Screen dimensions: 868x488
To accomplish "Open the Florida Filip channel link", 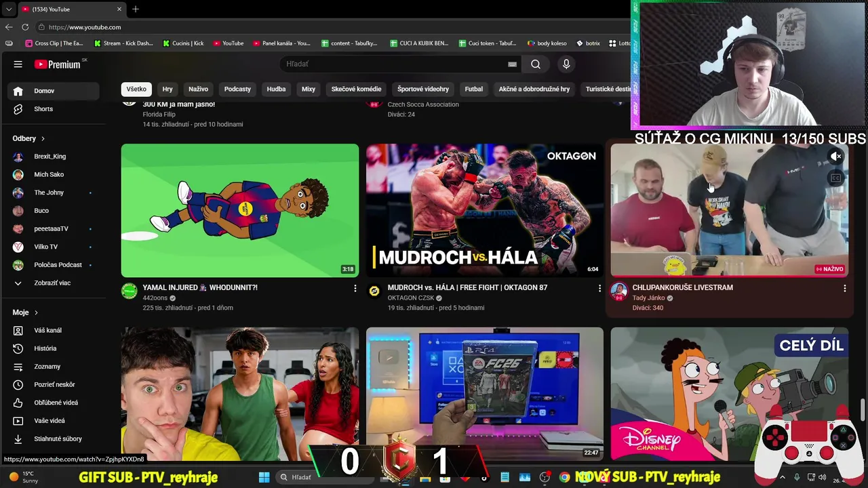I will [x=159, y=115].
